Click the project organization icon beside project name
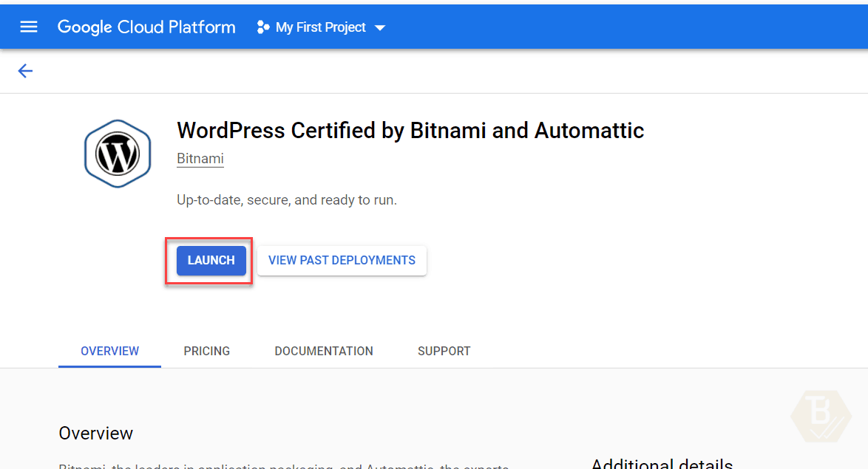The image size is (868, 469). click(263, 27)
